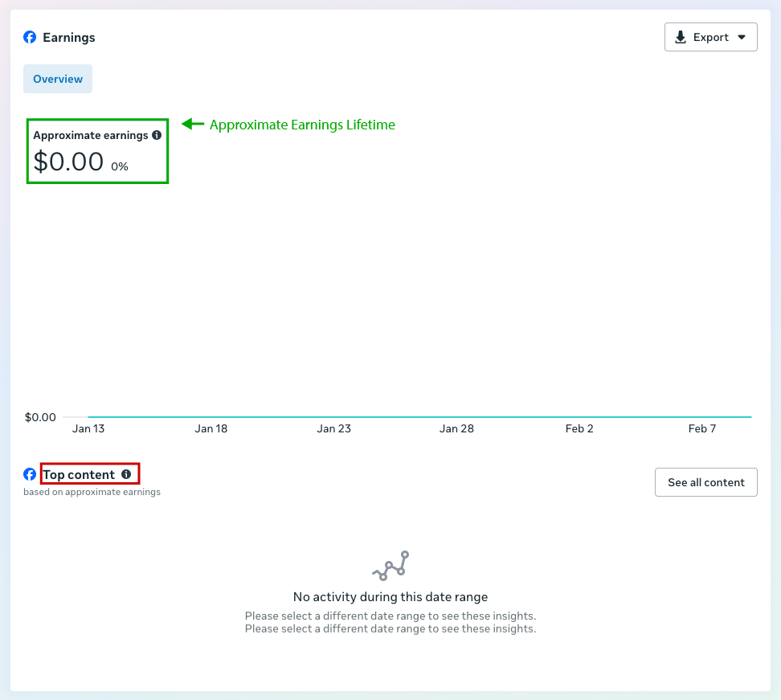Viewport: 781px width, 700px height.
Task: Select the Overview tab
Action: 58,79
